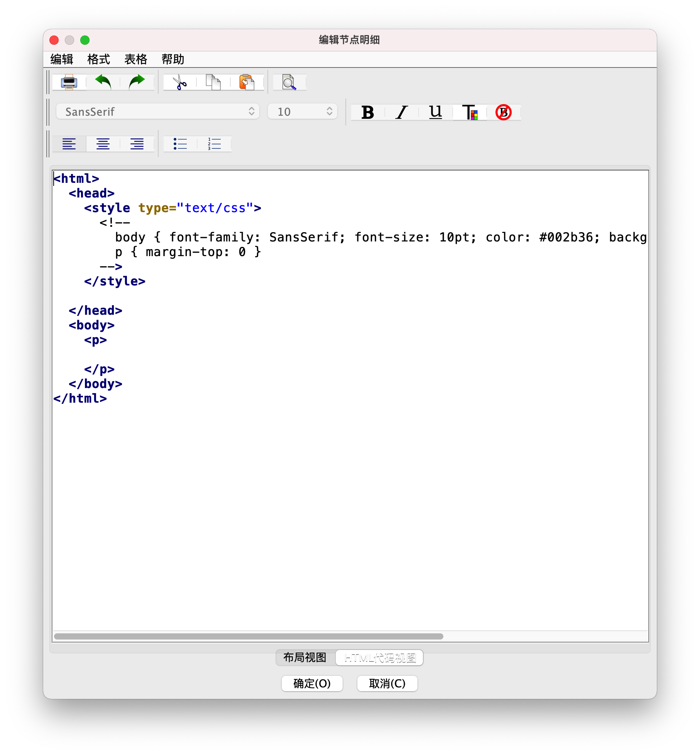Screen dimensions: 700x756
Task: Click the <!-- comment start line
Action: click(x=115, y=223)
